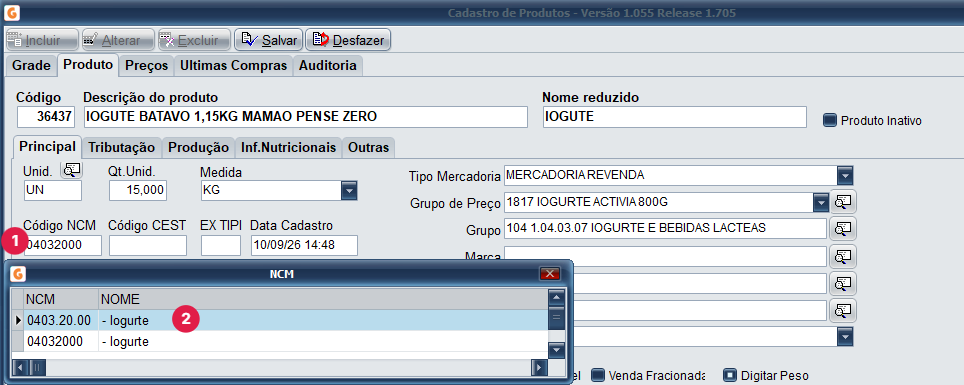Toggle the Venda Fracionada checkbox

coord(598,375)
